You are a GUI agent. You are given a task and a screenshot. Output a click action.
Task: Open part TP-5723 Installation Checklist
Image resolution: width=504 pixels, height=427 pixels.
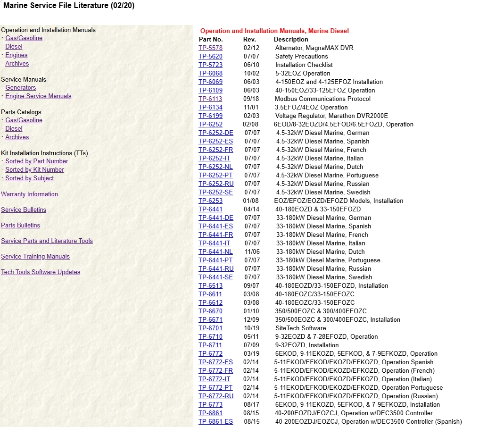[211, 65]
